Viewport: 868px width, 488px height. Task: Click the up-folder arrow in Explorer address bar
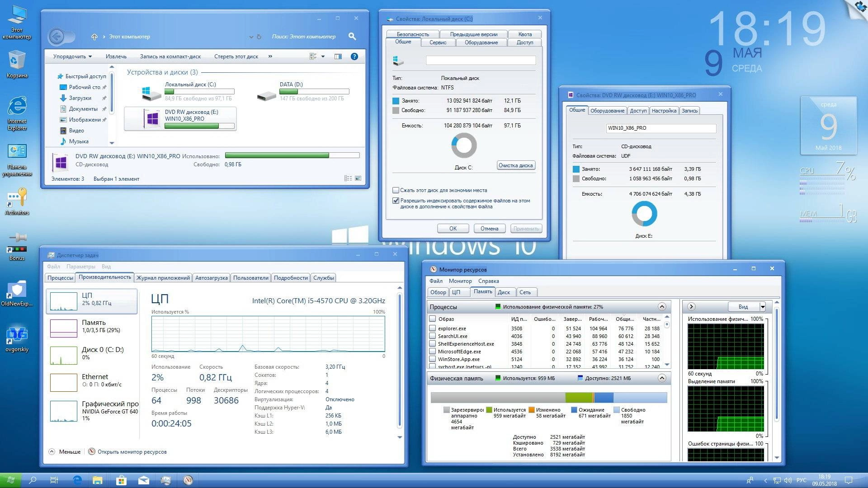click(x=94, y=37)
